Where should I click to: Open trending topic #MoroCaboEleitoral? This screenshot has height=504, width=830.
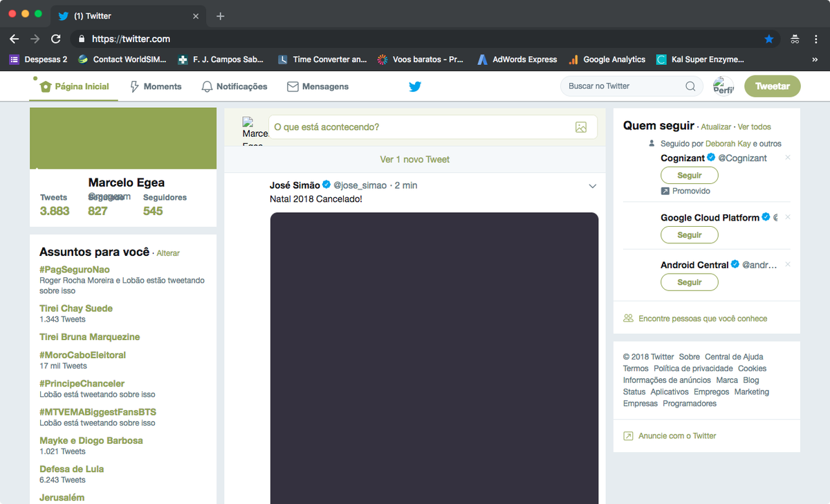[x=83, y=355]
